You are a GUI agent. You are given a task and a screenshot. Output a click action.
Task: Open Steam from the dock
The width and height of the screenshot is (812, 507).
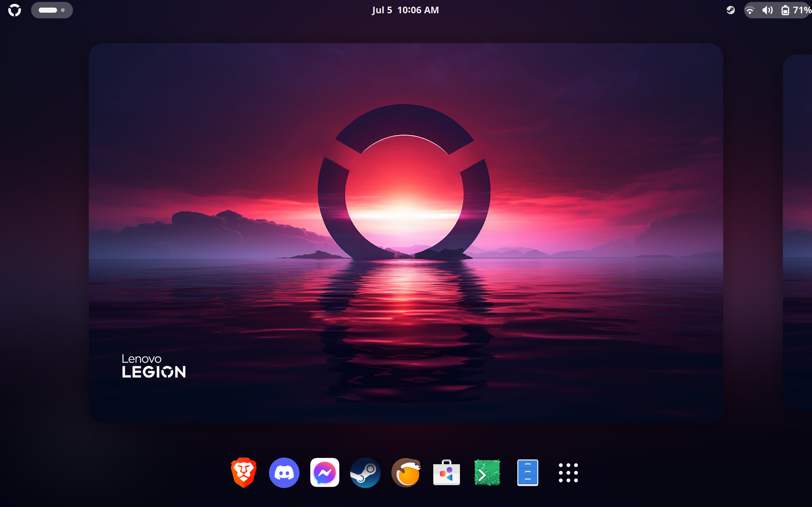[x=365, y=472]
